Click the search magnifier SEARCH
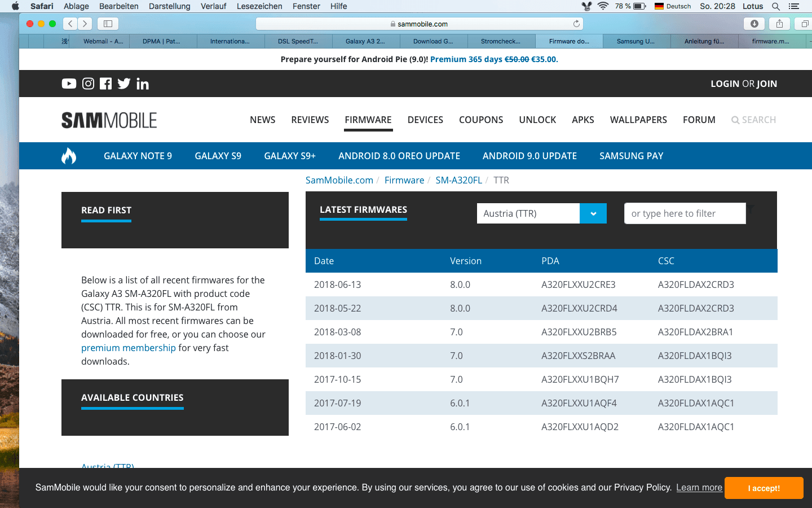Screen dimensions: 812x508 click(x=753, y=120)
